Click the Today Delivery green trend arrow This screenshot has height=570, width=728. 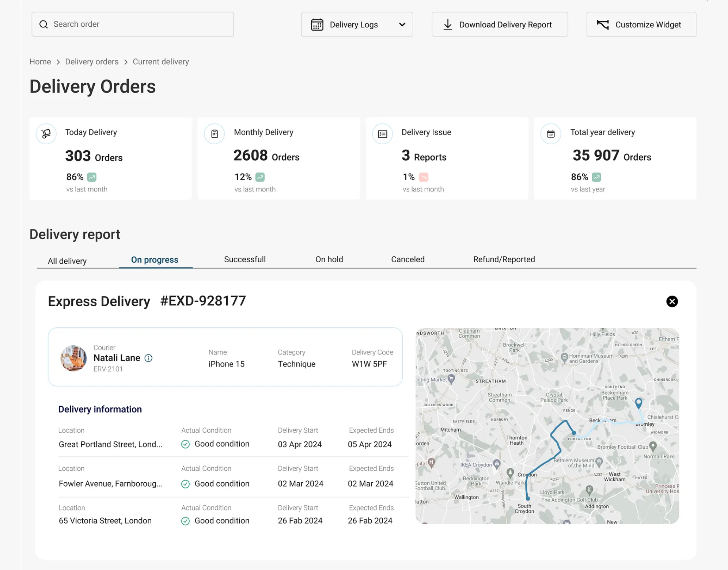[92, 177]
